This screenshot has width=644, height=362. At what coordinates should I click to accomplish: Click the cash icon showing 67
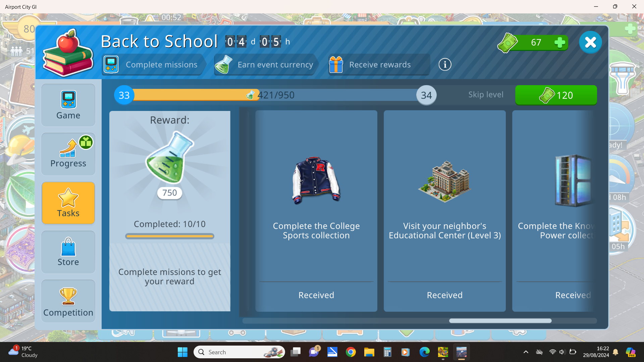click(507, 43)
